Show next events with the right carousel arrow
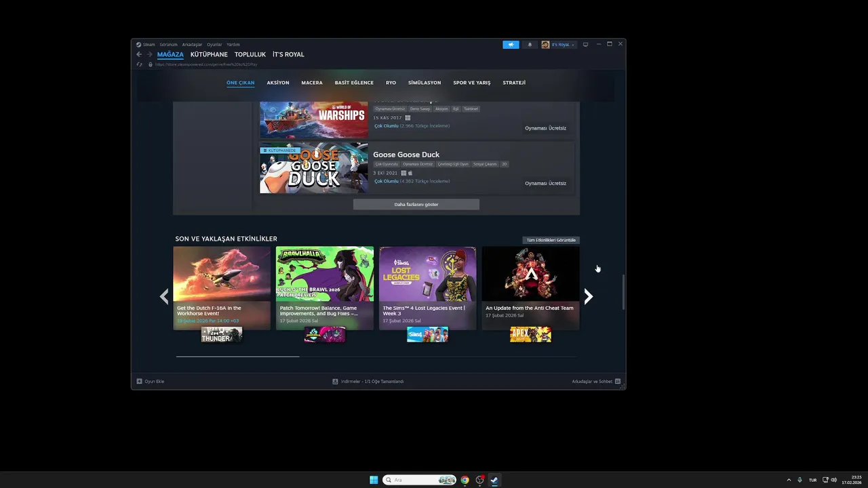This screenshot has width=868, height=488. (589, 296)
